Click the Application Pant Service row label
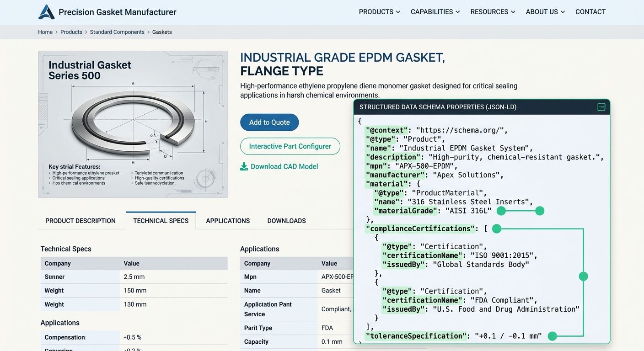Viewport: 644px width, 351px height. 268,309
